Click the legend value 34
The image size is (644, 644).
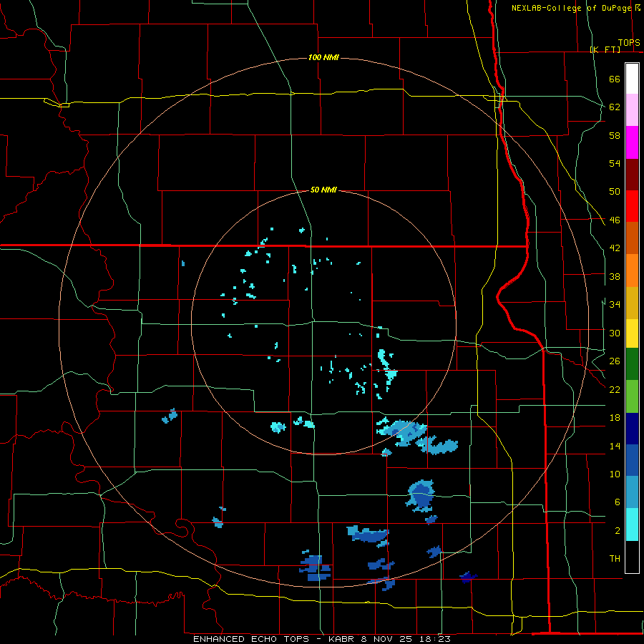pyautogui.click(x=615, y=304)
